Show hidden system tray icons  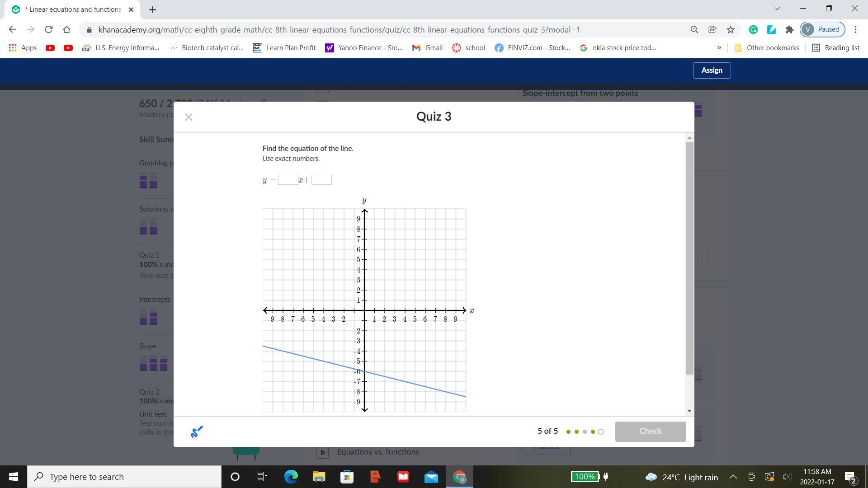(x=733, y=477)
